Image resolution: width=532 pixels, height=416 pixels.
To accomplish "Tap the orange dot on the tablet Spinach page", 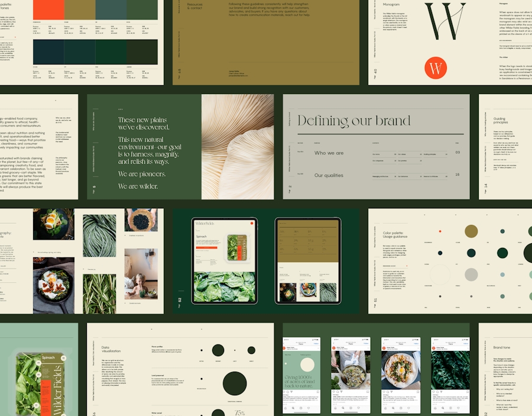I will point(252,223).
